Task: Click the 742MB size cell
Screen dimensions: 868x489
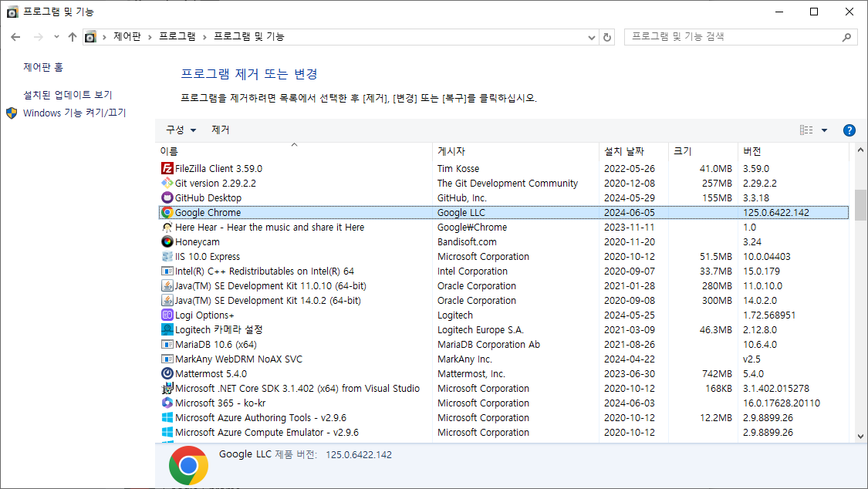Action: tap(717, 374)
